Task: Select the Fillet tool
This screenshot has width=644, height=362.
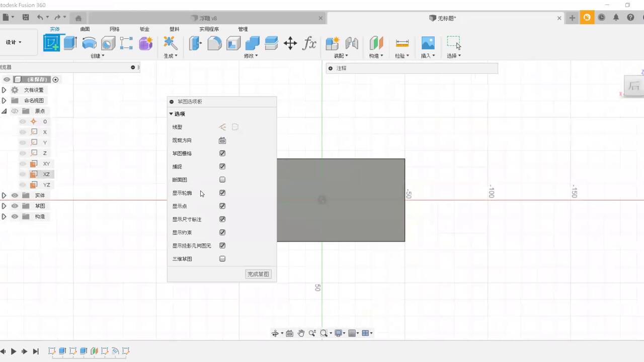Action: [214, 43]
